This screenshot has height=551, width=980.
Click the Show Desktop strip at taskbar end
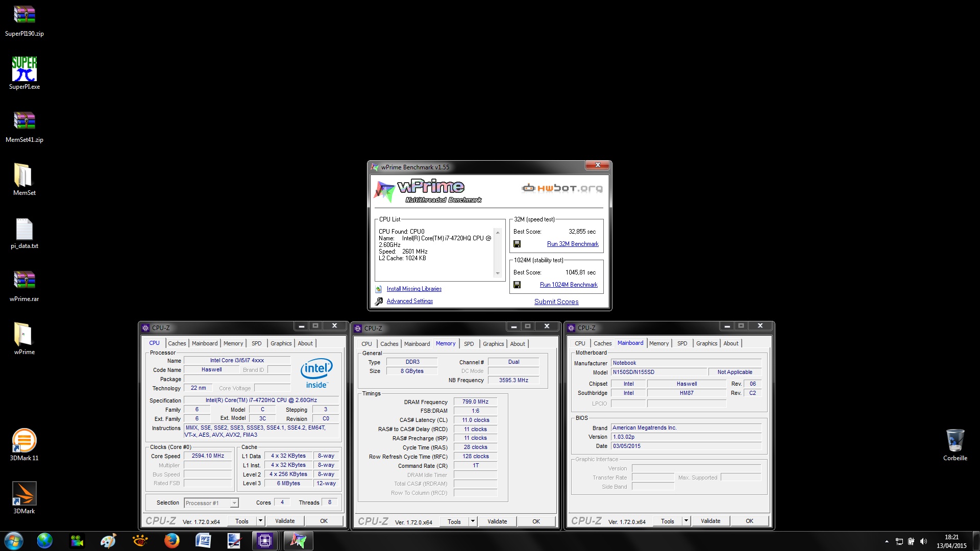[976, 541]
